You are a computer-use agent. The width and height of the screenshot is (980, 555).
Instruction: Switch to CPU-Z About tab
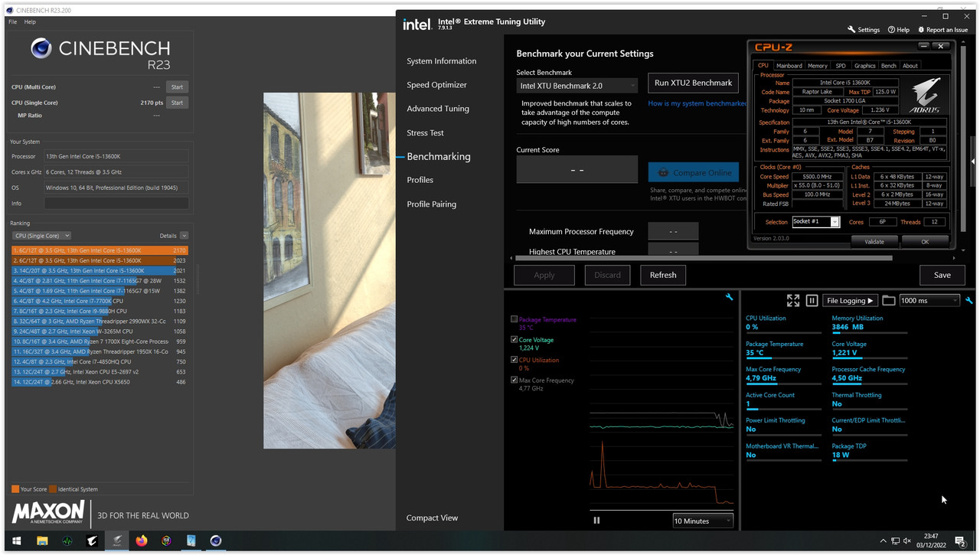pos(910,66)
